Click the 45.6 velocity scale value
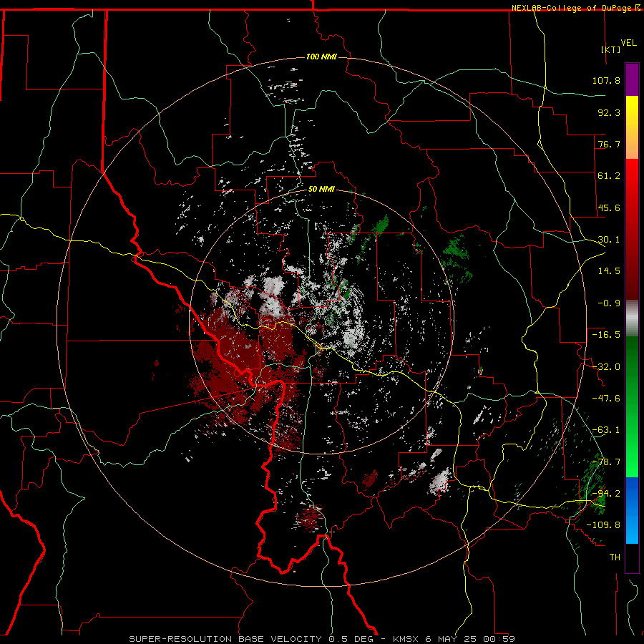The height and width of the screenshot is (644, 644). pyautogui.click(x=609, y=208)
